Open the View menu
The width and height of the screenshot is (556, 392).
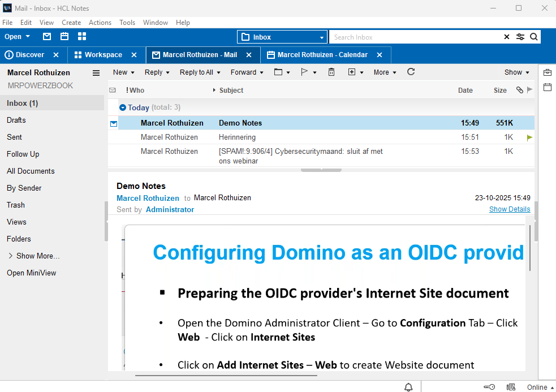[46, 23]
